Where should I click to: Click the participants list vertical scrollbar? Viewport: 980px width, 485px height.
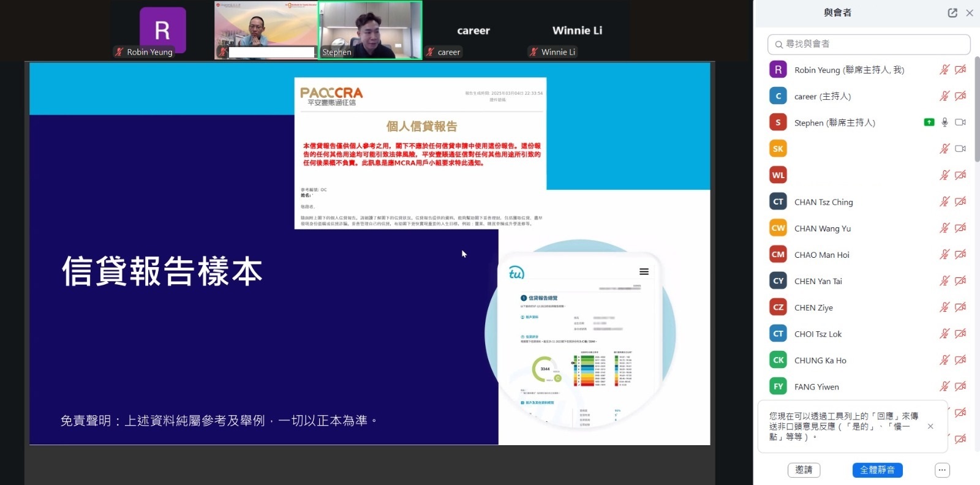tap(976, 110)
